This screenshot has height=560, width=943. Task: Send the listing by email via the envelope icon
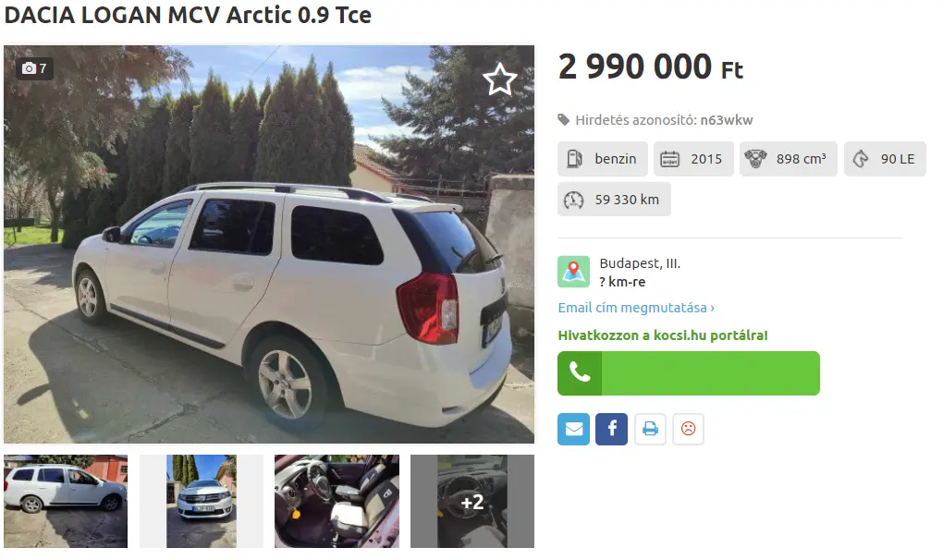tap(573, 429)
